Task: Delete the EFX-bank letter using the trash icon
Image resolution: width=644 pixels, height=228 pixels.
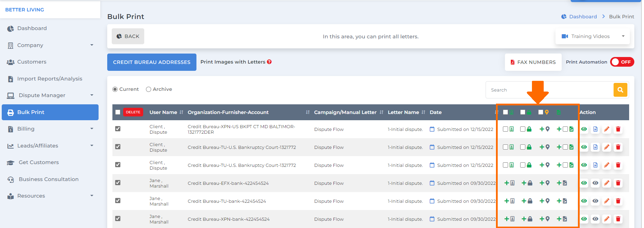Action: [x=618, y=183]
